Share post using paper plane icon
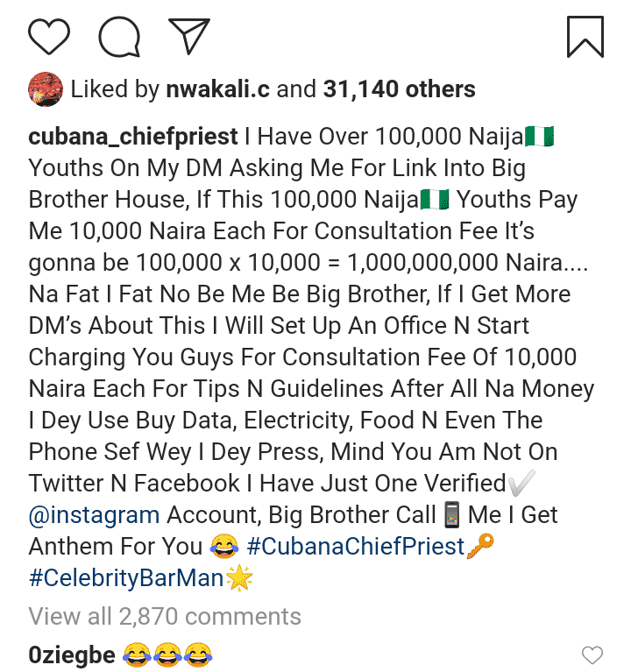The width and height of the screenshot is (631, 672). coord(186,36)
